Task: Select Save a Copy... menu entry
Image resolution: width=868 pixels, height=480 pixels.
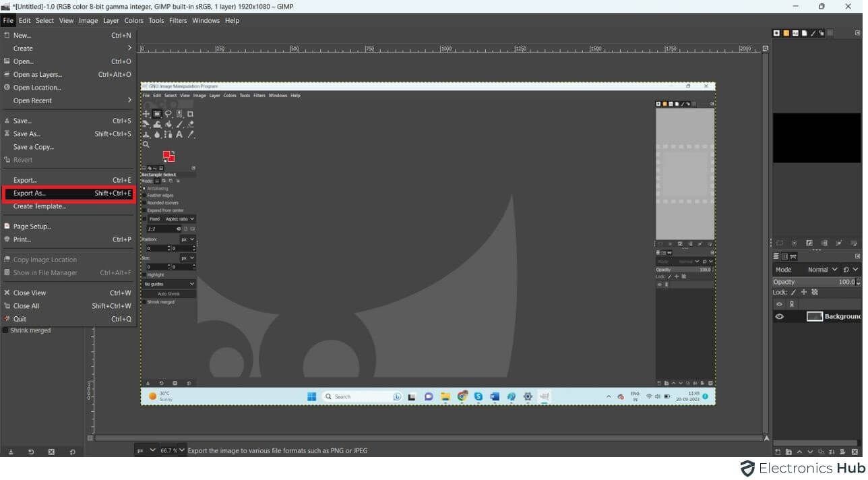Action: tap(34, 147)
